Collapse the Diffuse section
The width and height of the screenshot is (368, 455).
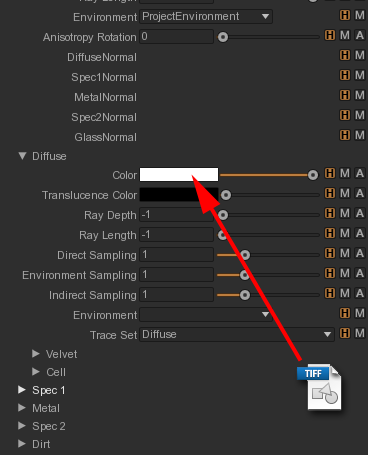(x=22, y=156)
